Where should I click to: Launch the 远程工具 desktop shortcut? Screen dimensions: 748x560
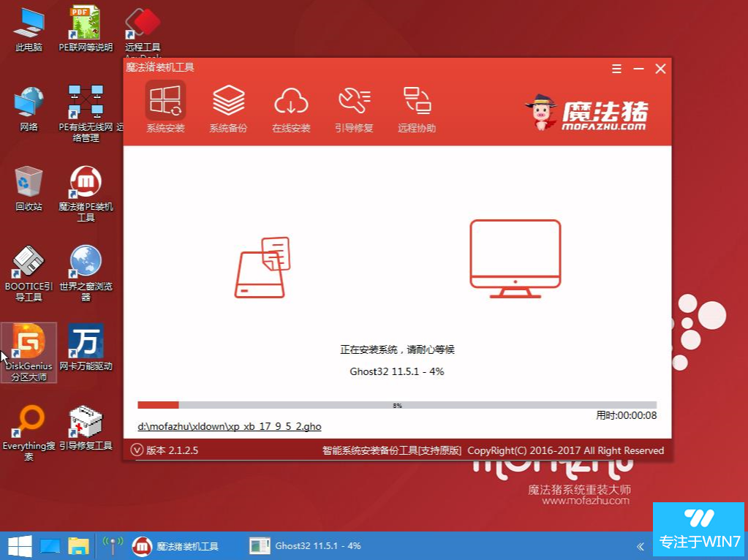click(143, 29)
